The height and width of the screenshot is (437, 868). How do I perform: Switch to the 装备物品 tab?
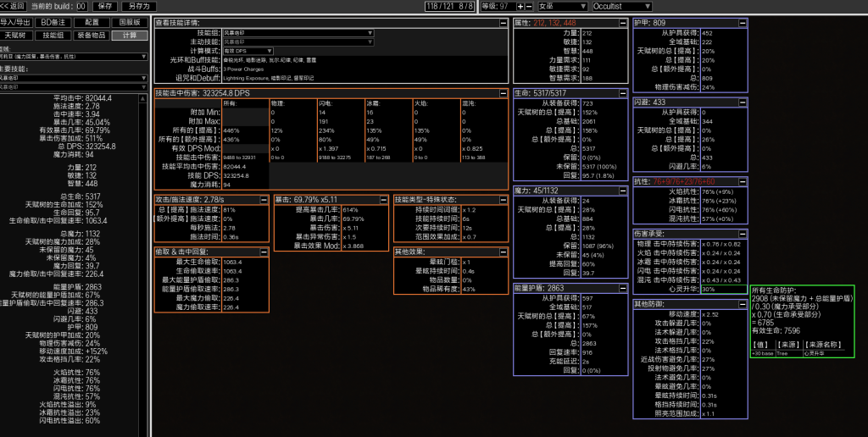coord(92,36)
